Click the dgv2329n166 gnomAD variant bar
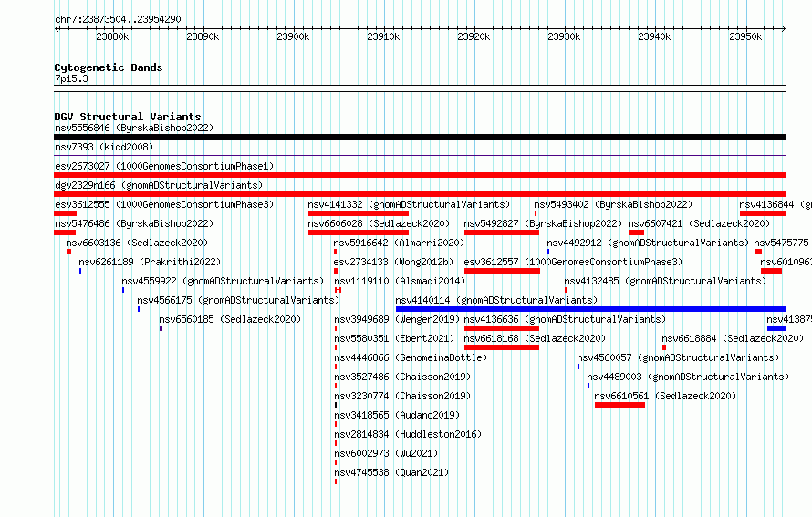 (420, 194)
